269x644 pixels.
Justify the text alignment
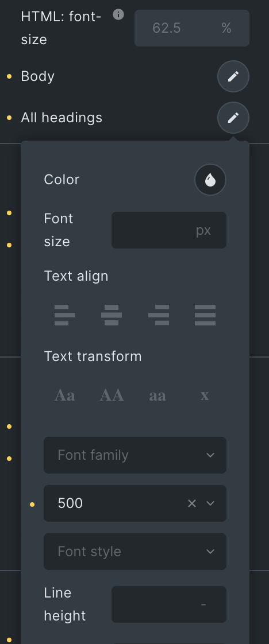pos(205,315)
